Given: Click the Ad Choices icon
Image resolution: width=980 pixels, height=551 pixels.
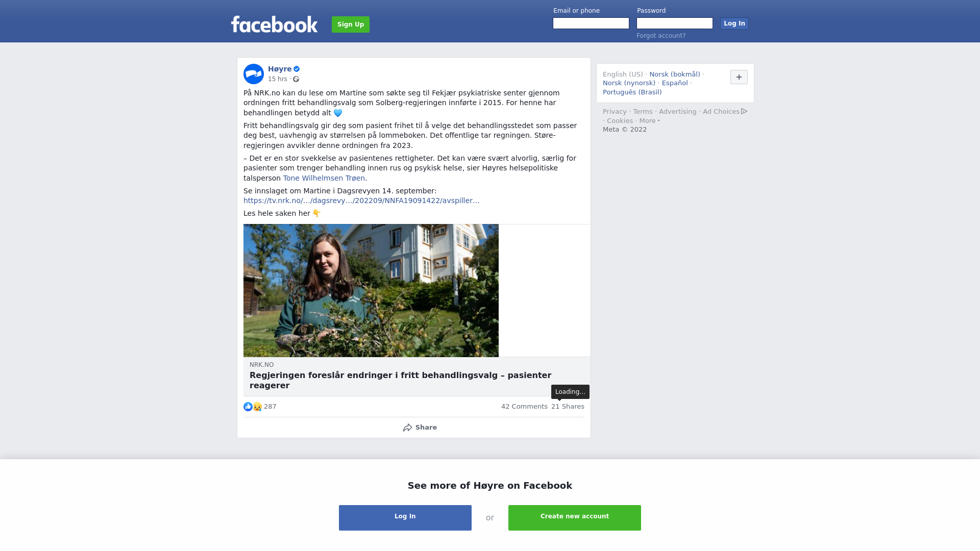Looking at the screenshot, I should pyautogui.click(x=744, y=111).
